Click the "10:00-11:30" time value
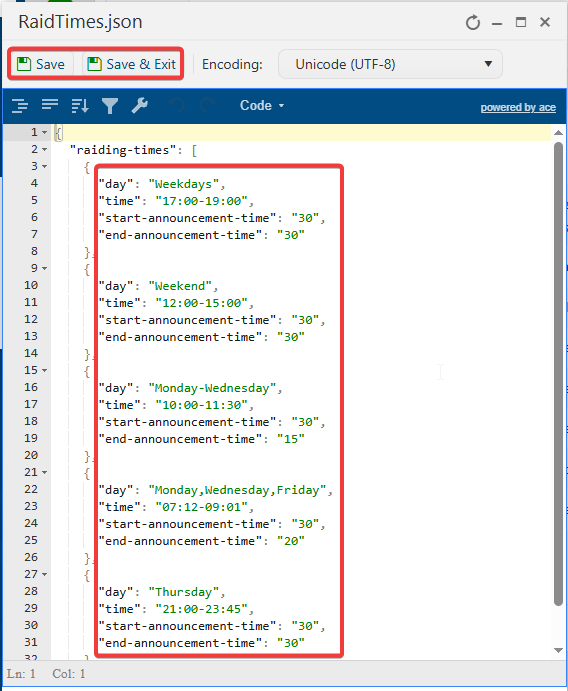This screenshot has width=568, height=691. click(201, 405)
